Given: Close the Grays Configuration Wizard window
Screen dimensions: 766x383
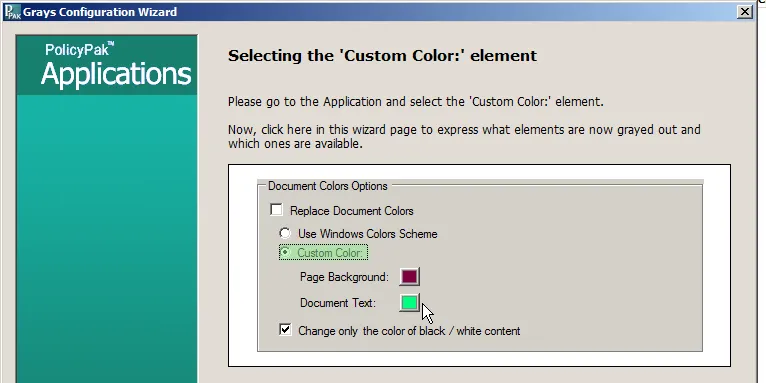Looking at the screenshot, I should coord(745,12).
